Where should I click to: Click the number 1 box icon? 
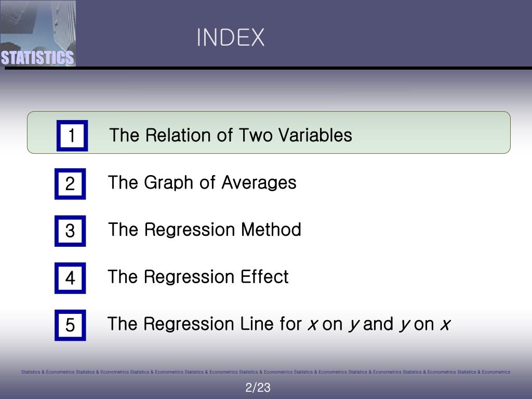(x=72, y=136)
